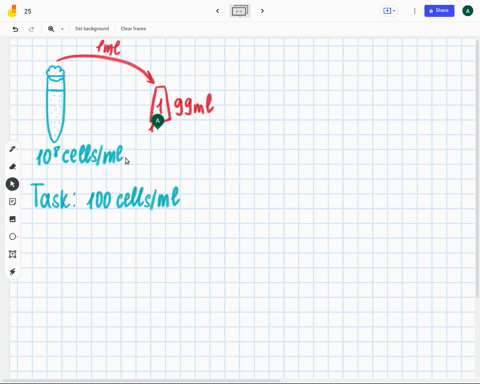Image resolution: width=480 pixels, height=384 pixels.
Task: Undo the last action
Action: [15, 29]
